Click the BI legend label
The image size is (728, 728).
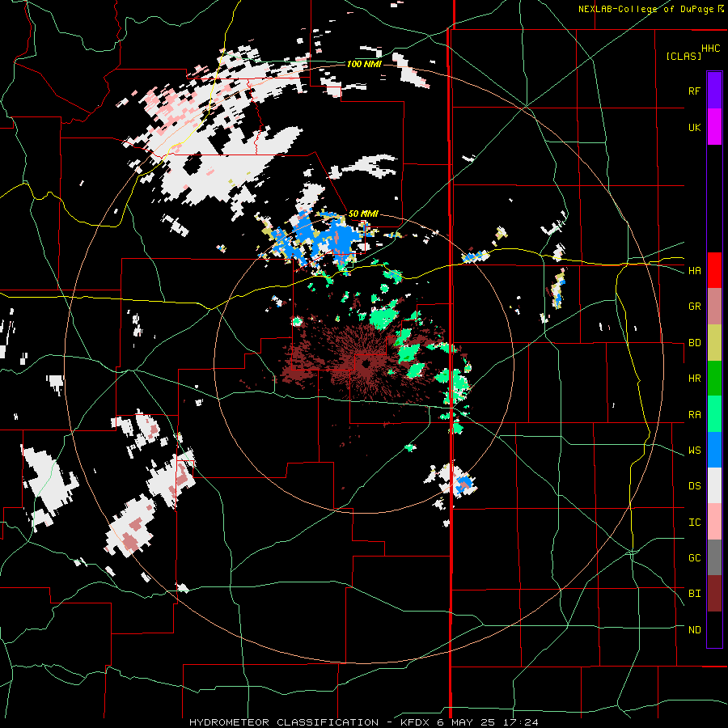(x=694, y=594)
